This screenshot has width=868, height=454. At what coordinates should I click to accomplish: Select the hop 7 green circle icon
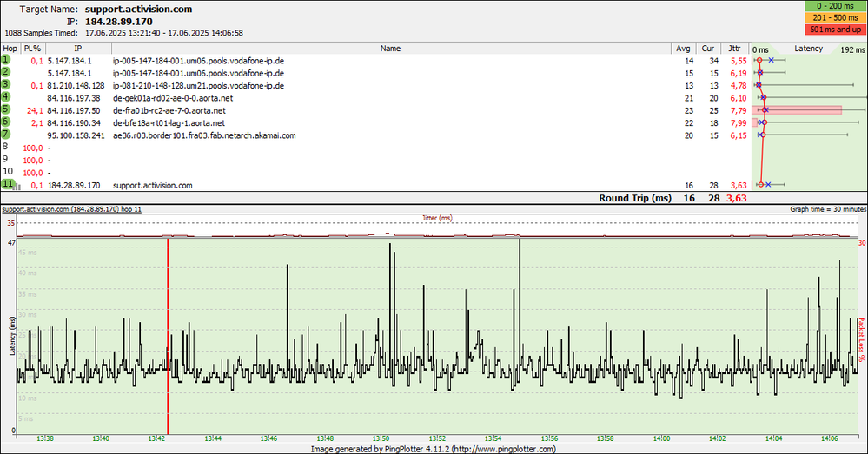[6, 135]
